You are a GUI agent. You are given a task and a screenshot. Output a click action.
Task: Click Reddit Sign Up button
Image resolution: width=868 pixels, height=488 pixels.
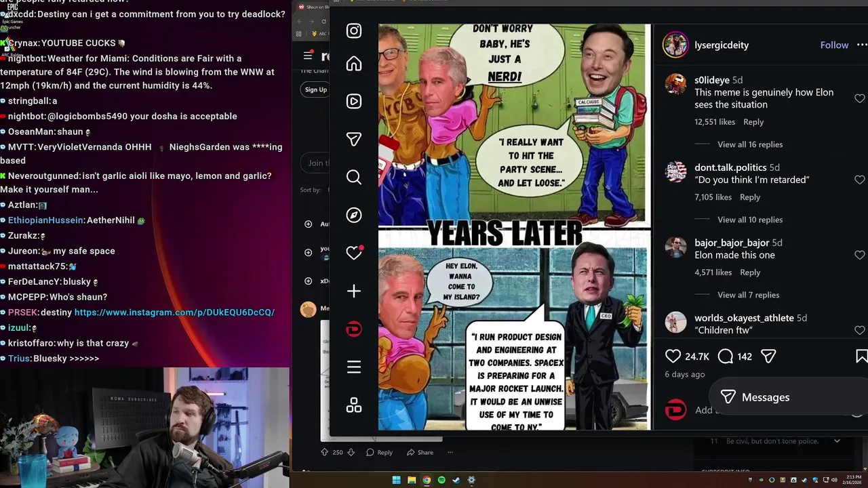315,89
